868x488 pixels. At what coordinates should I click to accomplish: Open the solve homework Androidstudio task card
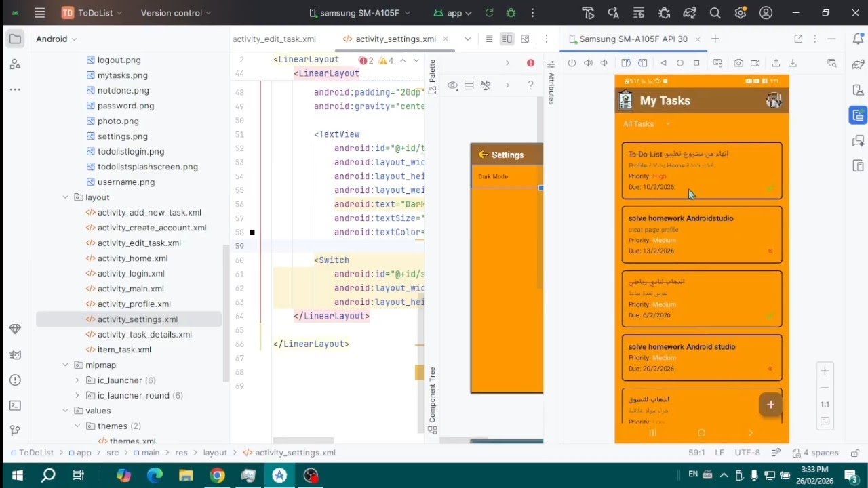point(702,235)
